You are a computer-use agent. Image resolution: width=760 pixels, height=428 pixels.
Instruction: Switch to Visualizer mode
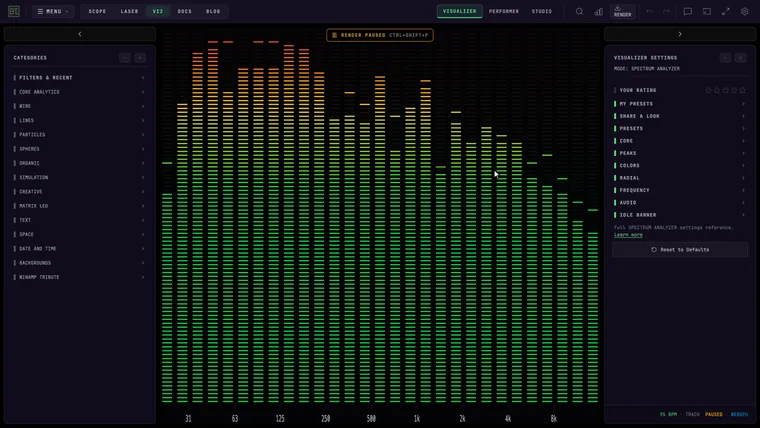[459, 11]
